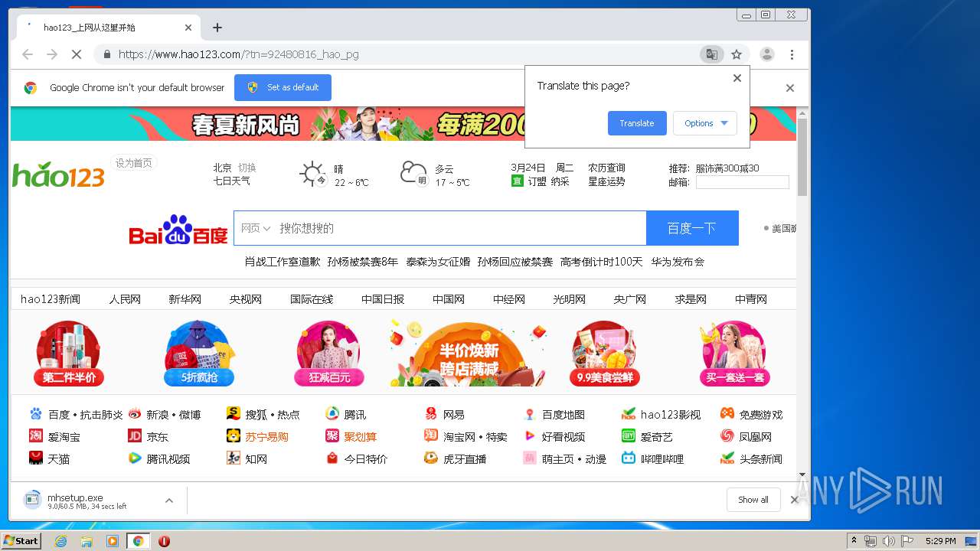Image resolution: width=980 pixels, height=551 pixels.
Task: Open the 天猫 site icon
Action: coord(36,458)
